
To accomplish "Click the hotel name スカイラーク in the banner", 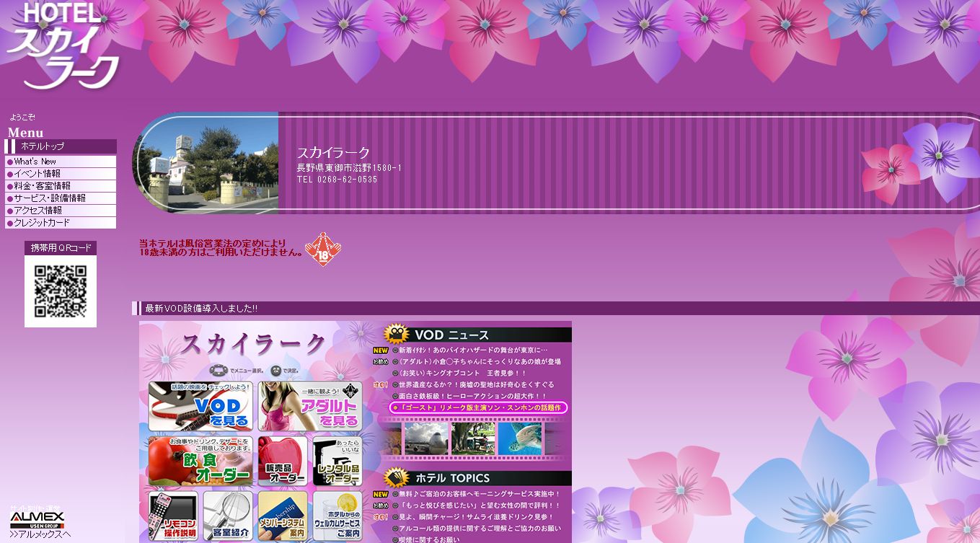I will click(333, 153).
